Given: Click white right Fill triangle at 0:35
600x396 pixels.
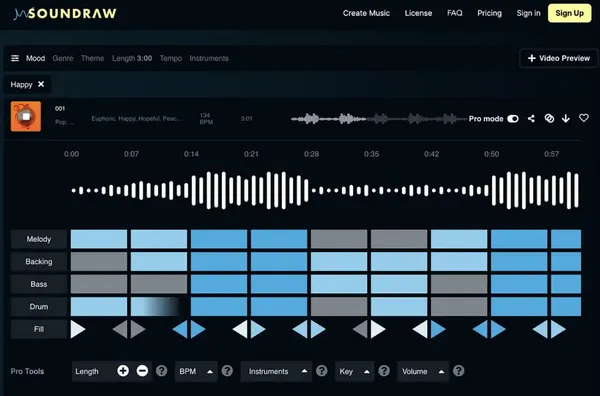Looking at the screenshot, I should [x=378, y=329].
